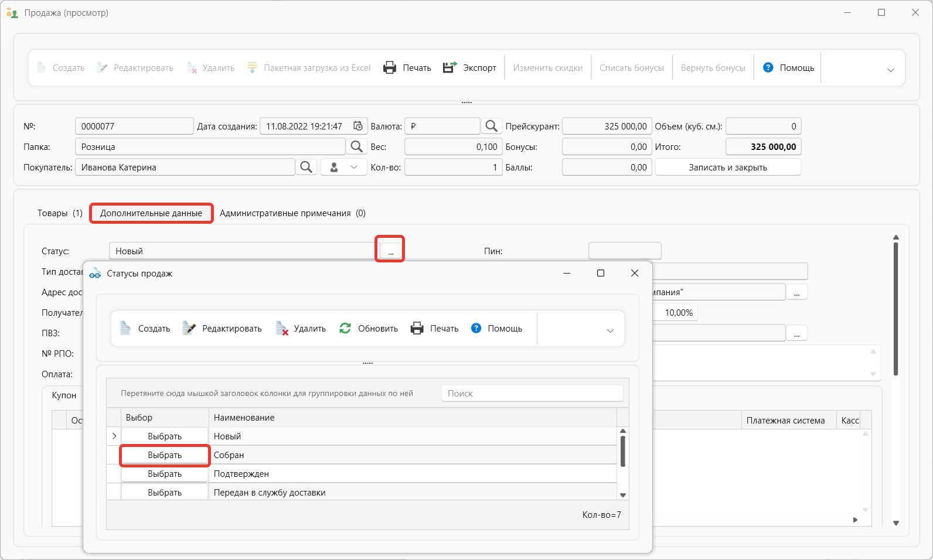Expand the row arrow beside Новый status
933x560 pixels.
click(114, 436)
